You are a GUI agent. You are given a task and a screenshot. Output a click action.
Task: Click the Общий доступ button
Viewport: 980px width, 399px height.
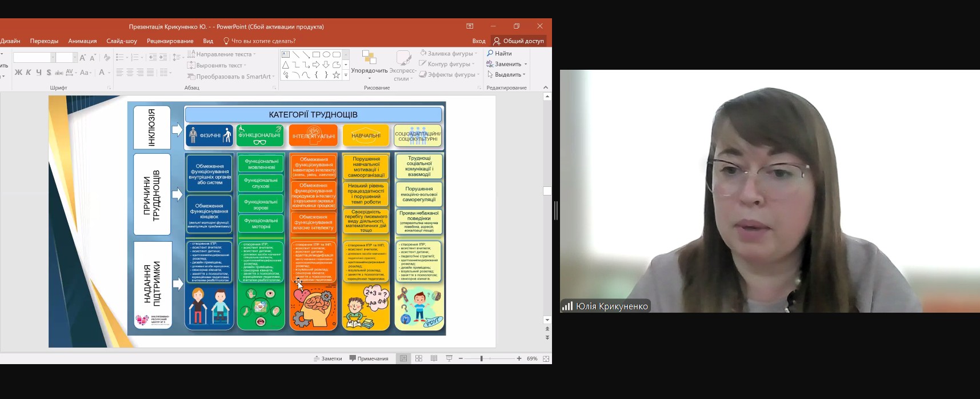(519, 41)
